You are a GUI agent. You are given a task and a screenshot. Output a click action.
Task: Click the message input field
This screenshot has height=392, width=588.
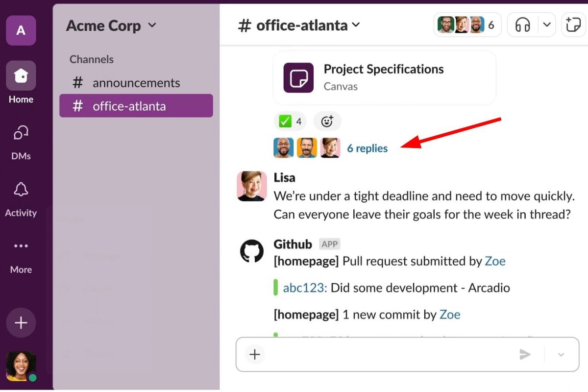[x=387, y=354]
